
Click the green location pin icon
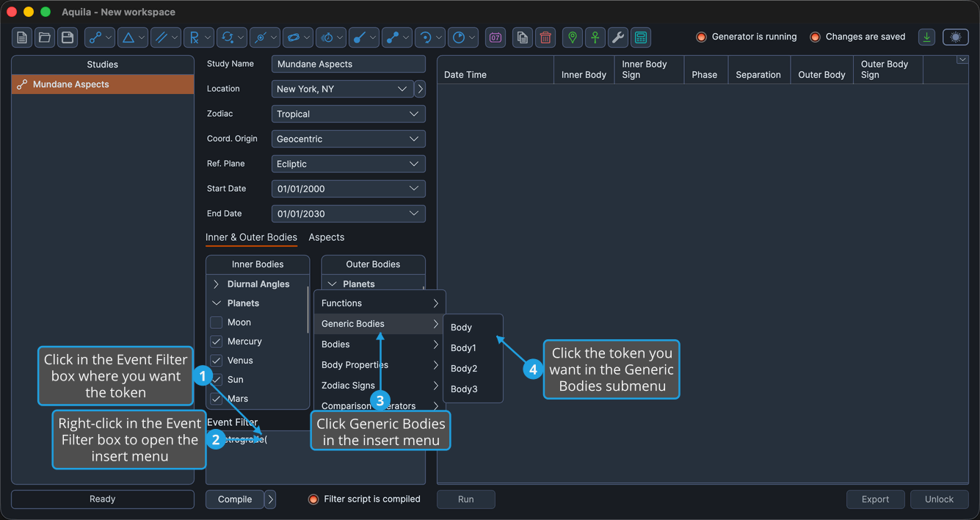click(573, 37)
